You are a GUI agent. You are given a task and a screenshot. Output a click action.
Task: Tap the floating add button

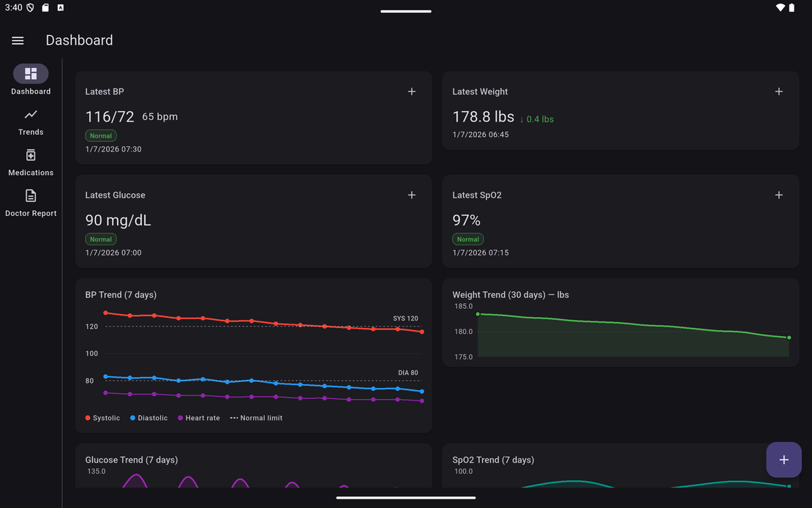[x=783, y=460]
